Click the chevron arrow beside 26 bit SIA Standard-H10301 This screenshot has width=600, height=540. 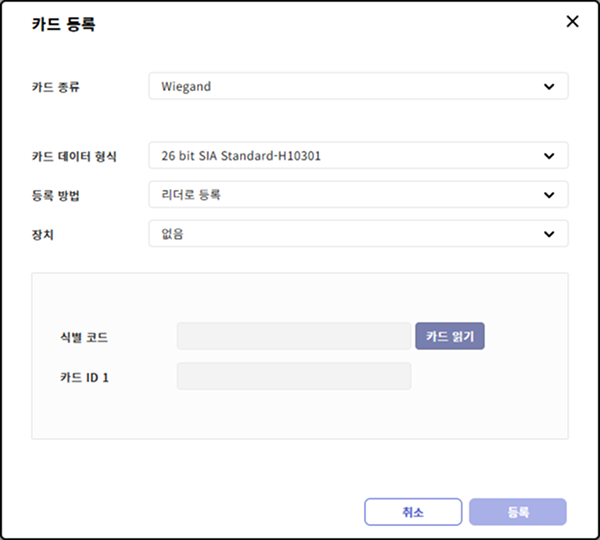(x=549, y=156)
